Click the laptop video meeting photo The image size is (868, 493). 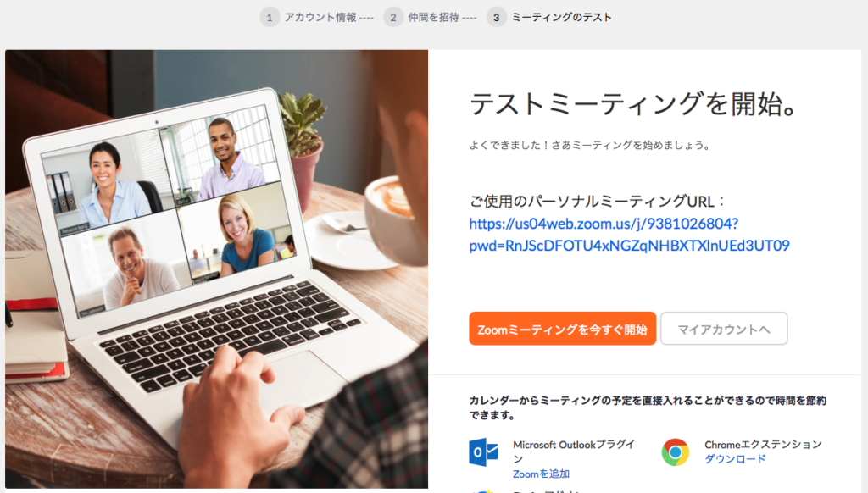216,269
